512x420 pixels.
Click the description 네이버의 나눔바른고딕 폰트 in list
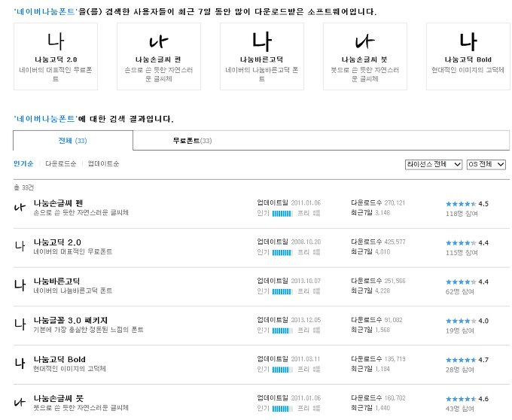pyautogui.click(x=73, y=291)
